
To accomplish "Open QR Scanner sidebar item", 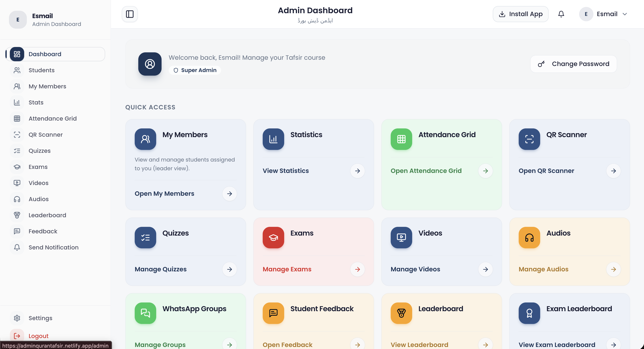I will click(x=55, y=134).
